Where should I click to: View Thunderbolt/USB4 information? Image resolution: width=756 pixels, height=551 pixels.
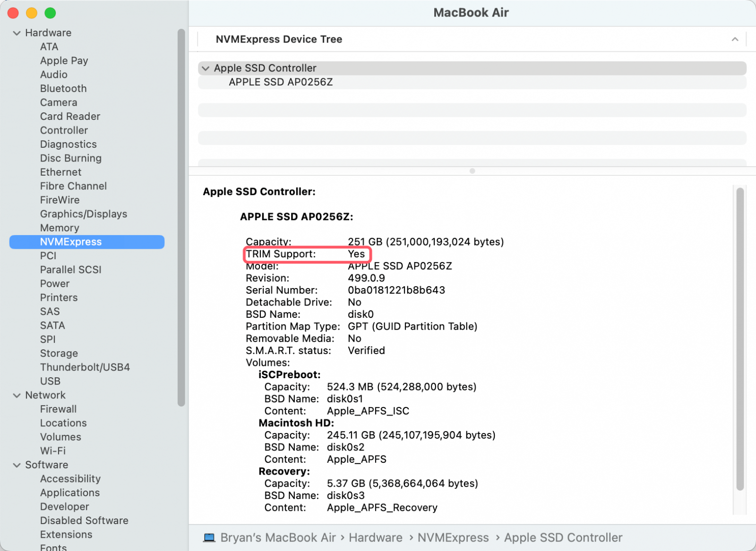coord(85,367)
